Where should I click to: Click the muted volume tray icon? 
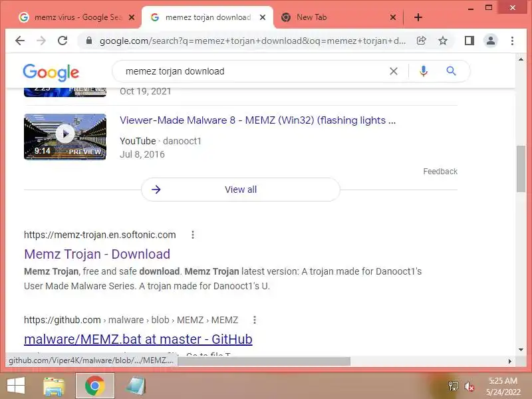(469, 386)
